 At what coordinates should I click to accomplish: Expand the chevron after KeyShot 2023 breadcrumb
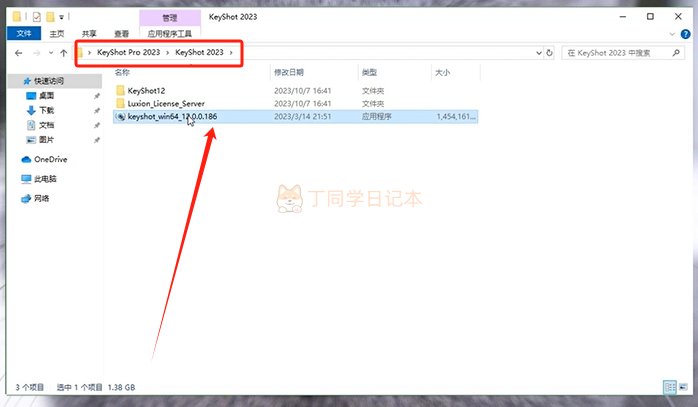pyautogui.click(x=231, y=53)
